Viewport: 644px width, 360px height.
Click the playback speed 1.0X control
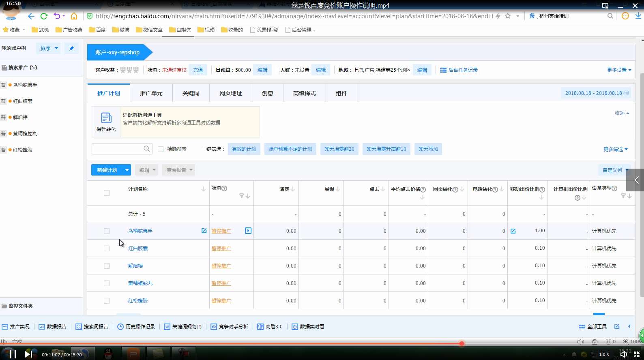pyautogui.click(x=604, y=354)
